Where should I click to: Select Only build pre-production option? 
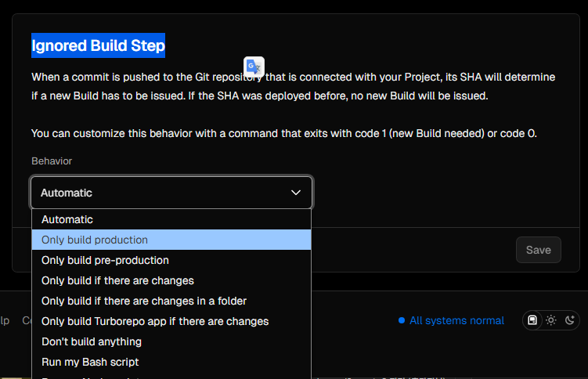(171, 260)
